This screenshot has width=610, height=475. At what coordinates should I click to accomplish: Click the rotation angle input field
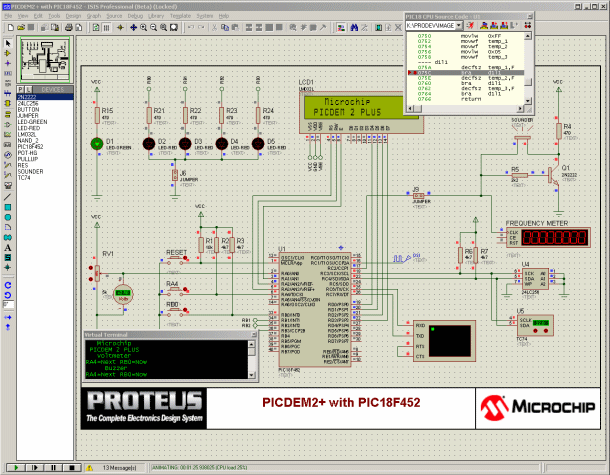point(8,305)
